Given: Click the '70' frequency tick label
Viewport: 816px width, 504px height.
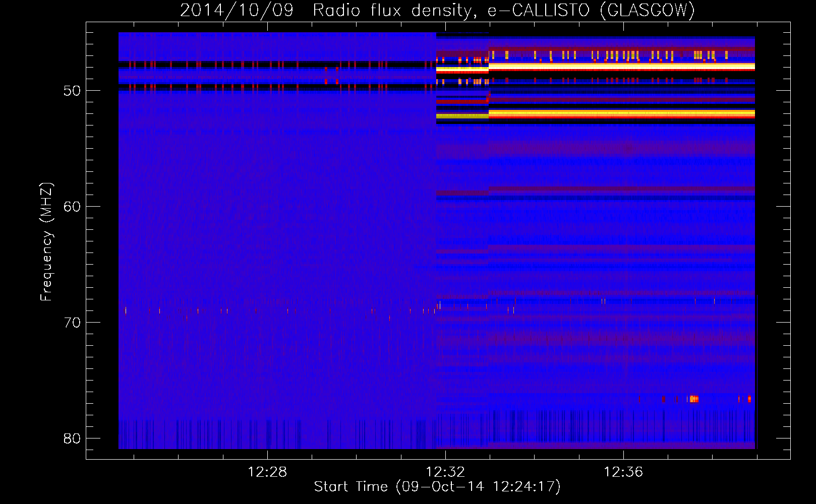Looking at the screenshot, I should (x=72, y=323).
